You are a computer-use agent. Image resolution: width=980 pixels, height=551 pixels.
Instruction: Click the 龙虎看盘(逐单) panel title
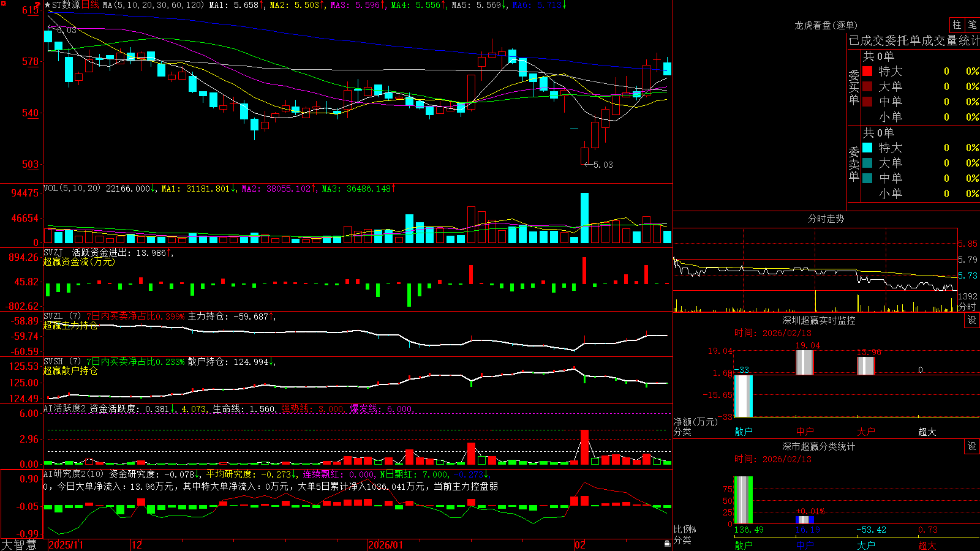pyautogui.click(x=826, y=25)
